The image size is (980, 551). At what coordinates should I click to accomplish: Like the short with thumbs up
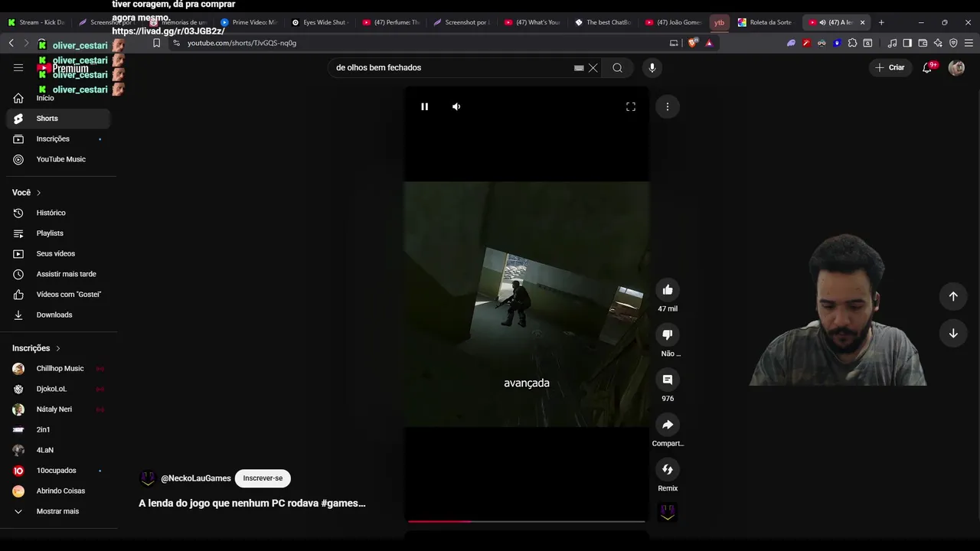tap(668, 289)
